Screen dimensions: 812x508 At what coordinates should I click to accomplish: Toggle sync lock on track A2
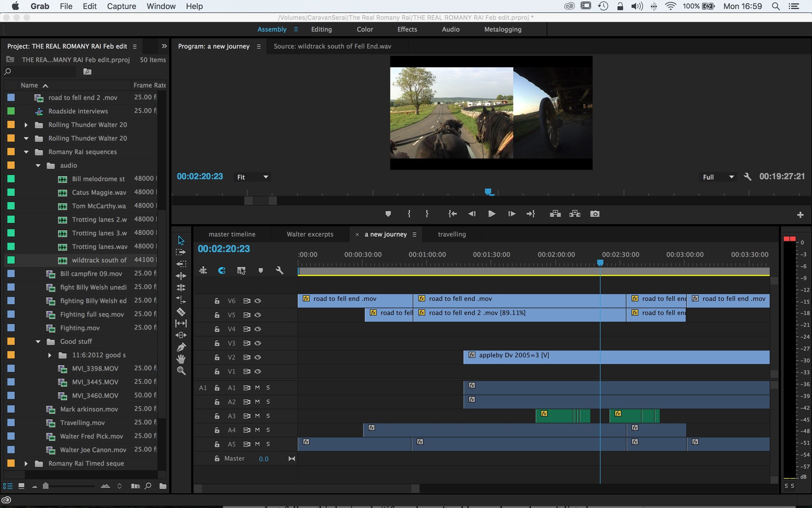247,401
